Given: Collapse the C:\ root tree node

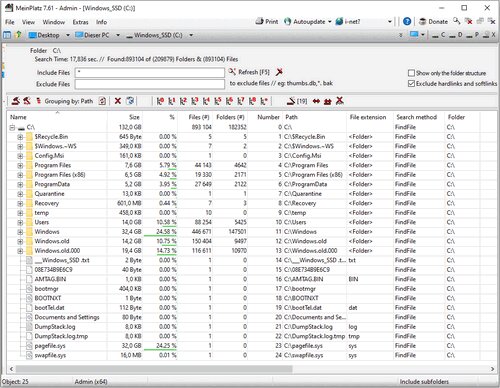Looking at the screenshot, I should click(12, 127).
